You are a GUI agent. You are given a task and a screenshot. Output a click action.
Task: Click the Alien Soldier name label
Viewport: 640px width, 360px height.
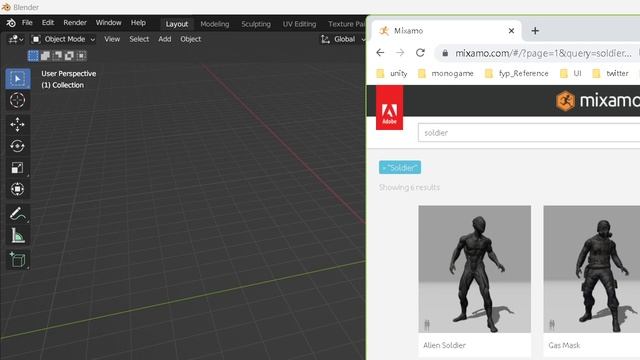click(x=444, y=345)
